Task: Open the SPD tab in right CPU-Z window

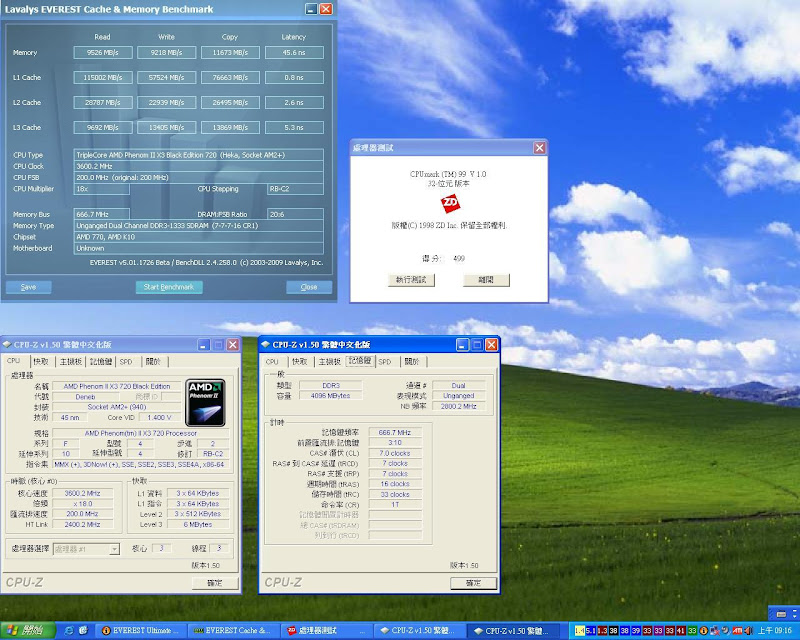Action: (x=386, y=361)
